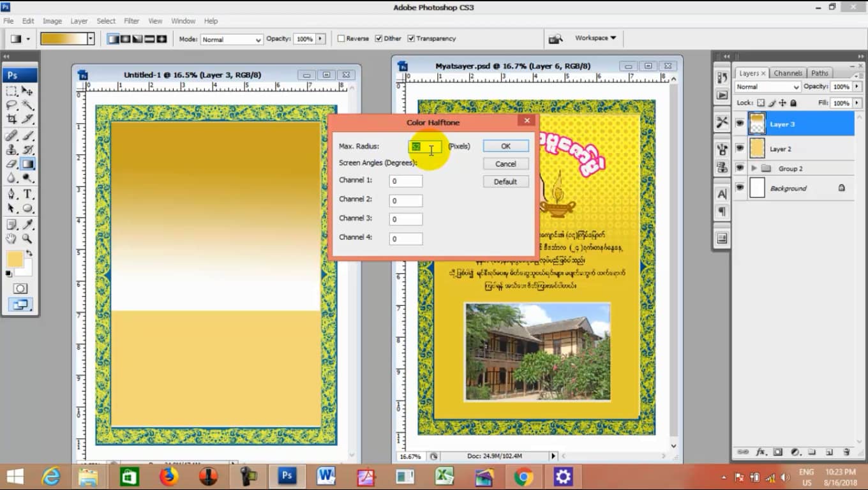
Task: Hide Layer 2 with eye icon
Action: [x=740, y=149]
